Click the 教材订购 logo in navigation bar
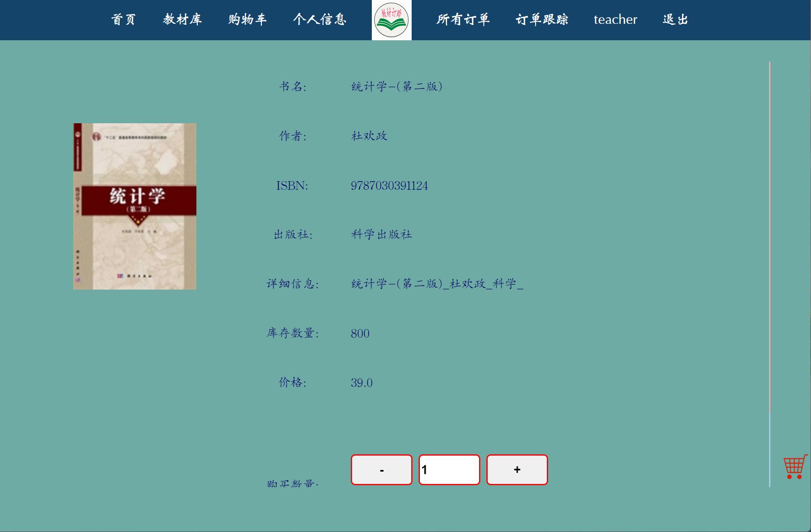811x532 pixels. coord(392,20)
